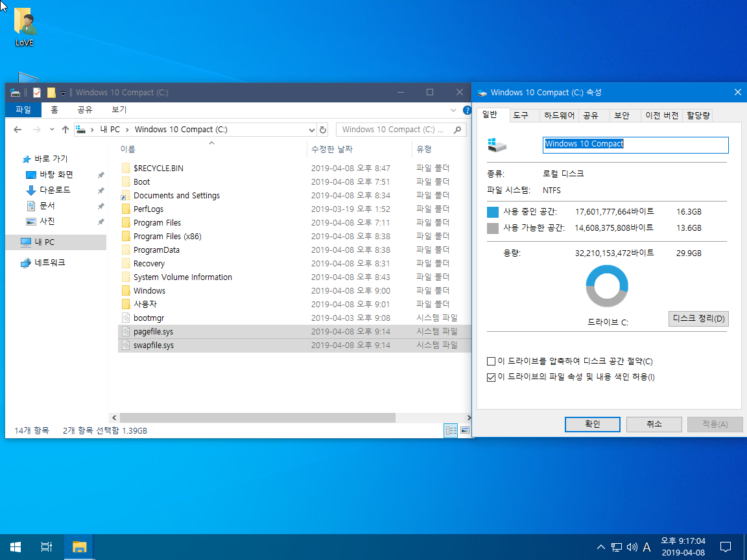Viewport: 747px width, 560px height.
Task: Select Documents and Settings shortcut icon
Action: point(126,195)
